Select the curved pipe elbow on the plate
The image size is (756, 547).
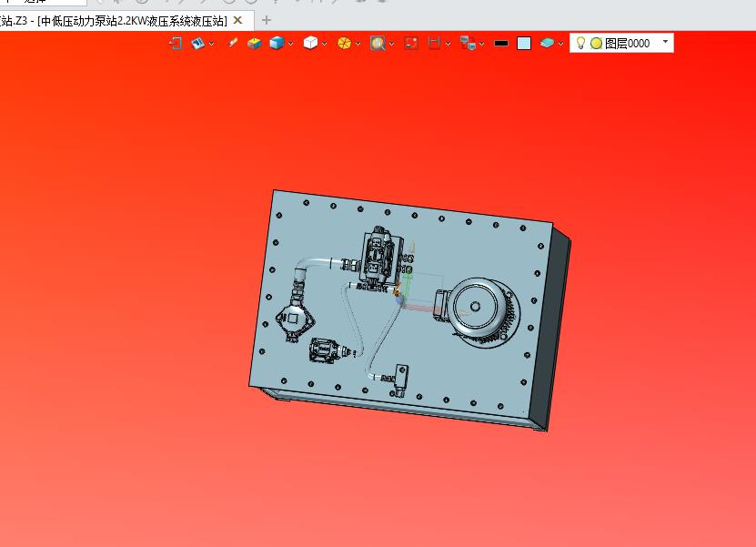pyautogui.click(x=313, y=267)
